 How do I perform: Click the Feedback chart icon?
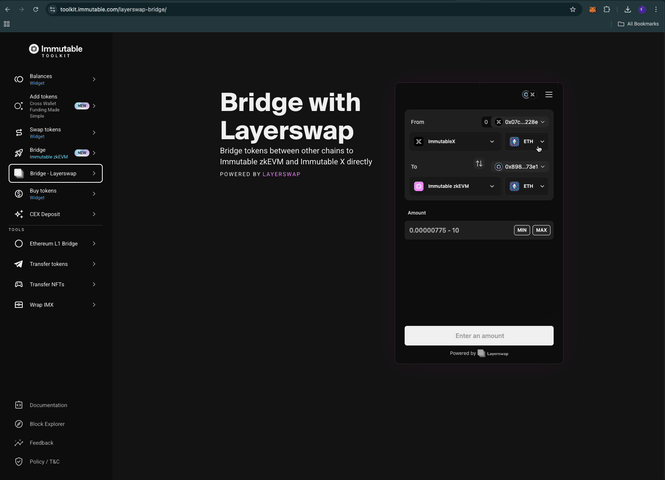point(19,443)
